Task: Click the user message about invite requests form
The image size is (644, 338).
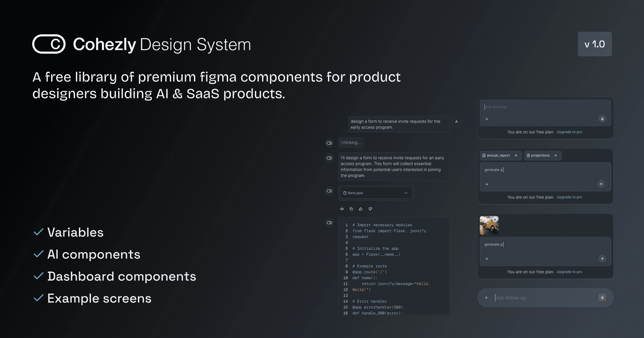Action: click(399, 124)
